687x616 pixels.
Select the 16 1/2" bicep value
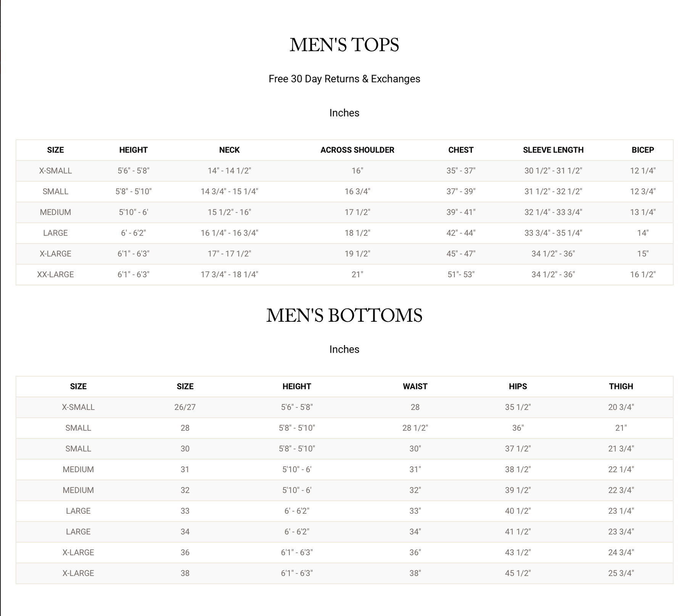pos(643,274)
